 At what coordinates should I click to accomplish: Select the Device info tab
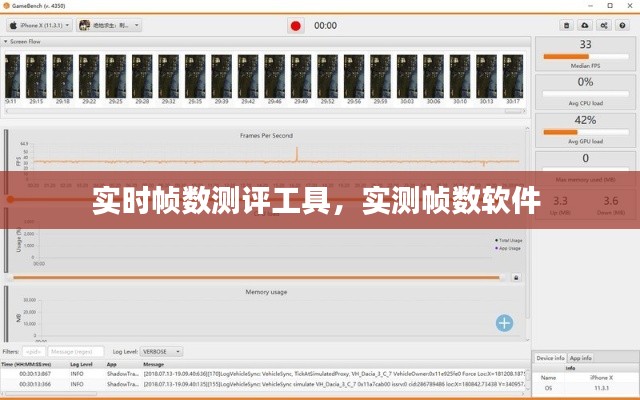pos(550,357)
